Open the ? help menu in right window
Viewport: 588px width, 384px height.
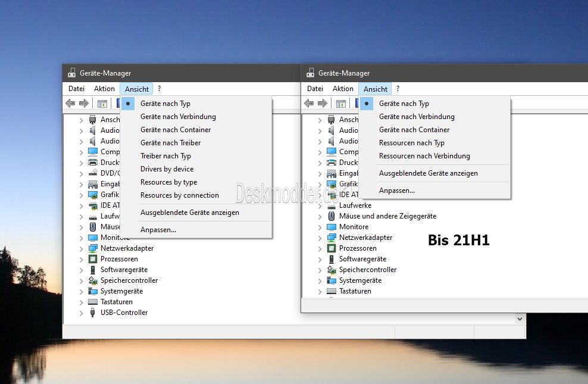398,89
